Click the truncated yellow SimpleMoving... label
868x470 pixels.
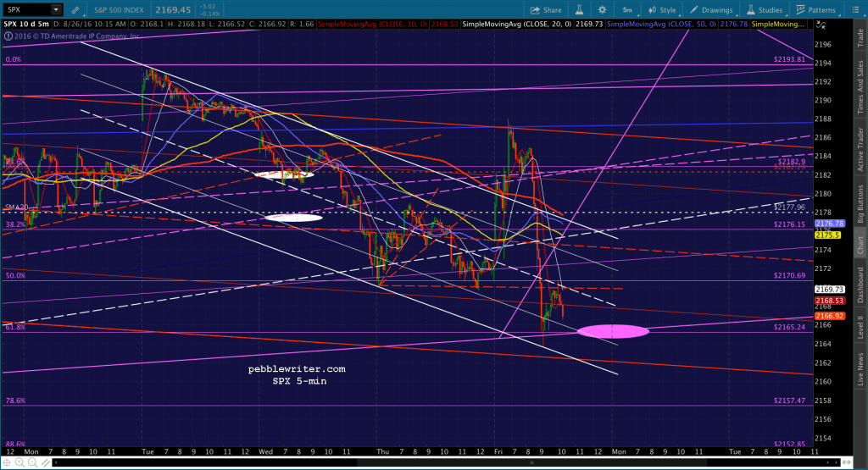tap(778, 25)
